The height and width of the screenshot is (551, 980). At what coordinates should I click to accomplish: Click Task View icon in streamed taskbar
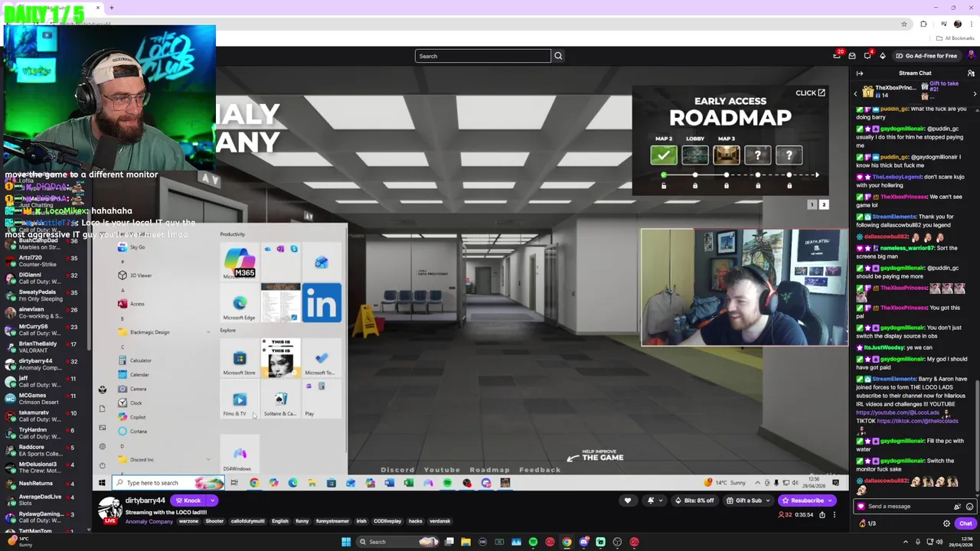(234, 483)
